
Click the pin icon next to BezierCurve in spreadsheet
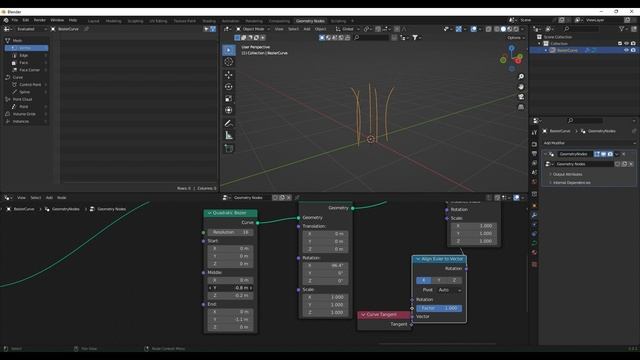[87, 29]
